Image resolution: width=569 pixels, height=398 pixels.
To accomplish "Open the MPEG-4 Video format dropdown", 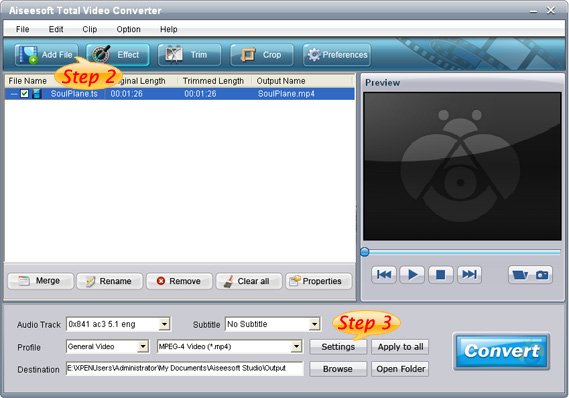I will pos(296,346).
